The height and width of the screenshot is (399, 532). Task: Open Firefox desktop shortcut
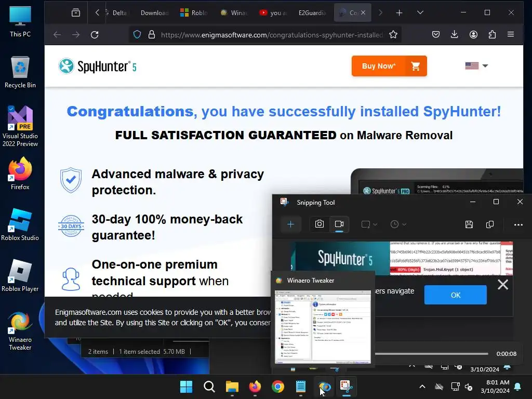20,174
